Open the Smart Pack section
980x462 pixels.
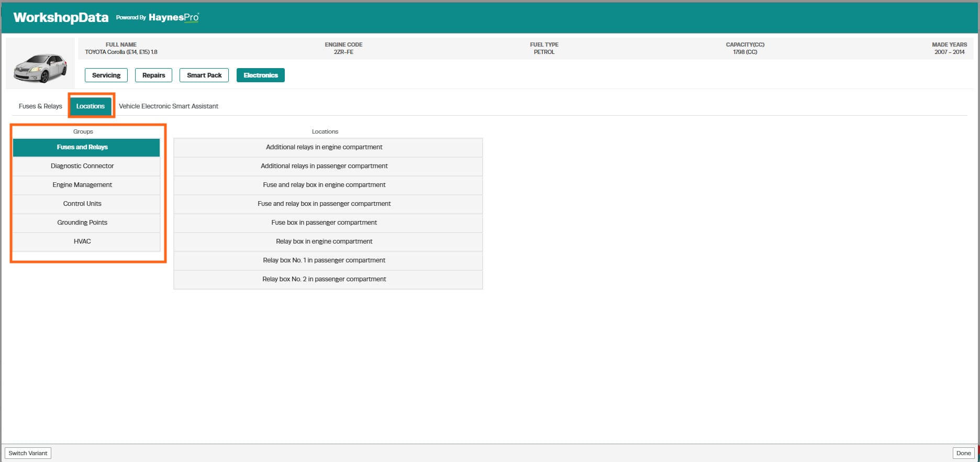(204, 75)
